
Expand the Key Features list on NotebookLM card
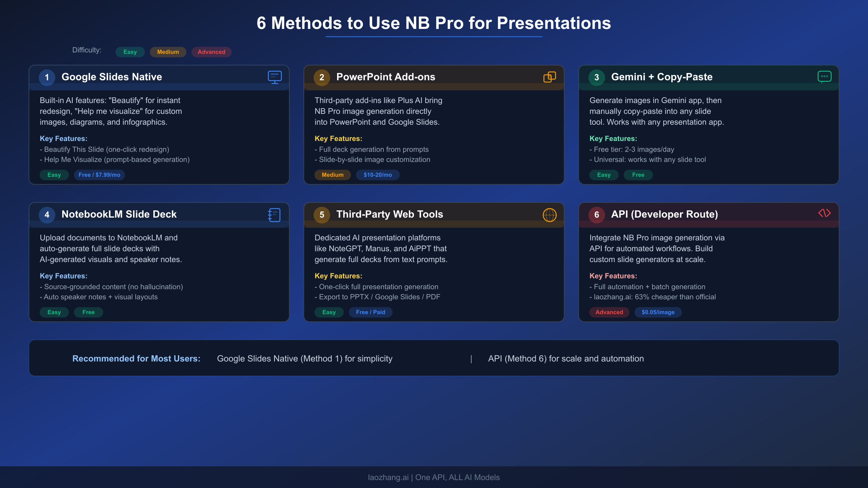(x=63, y=275)
